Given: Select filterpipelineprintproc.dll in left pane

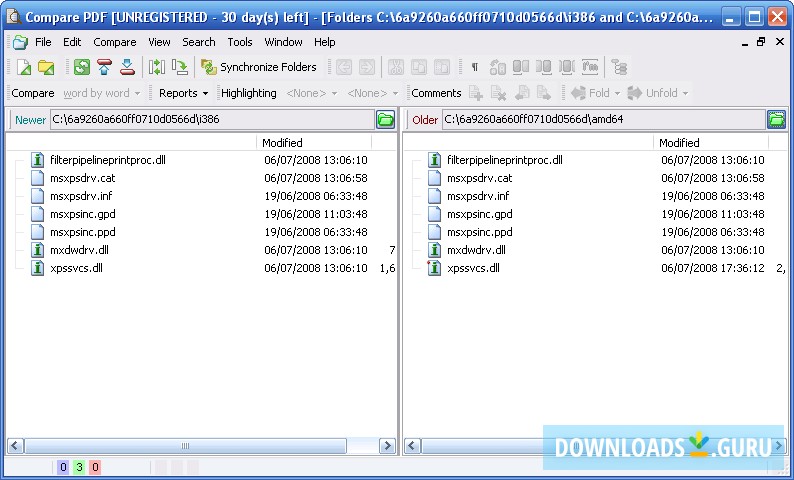Looking at the screenshot, I should click(x=107, y=161).
